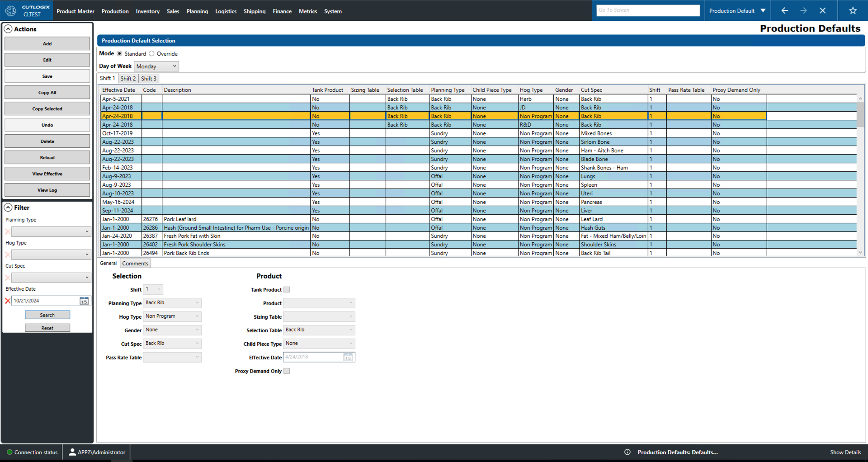Click the back navigation arrow icon
Screen dimensions: 868x462
[x=784, y=11]
